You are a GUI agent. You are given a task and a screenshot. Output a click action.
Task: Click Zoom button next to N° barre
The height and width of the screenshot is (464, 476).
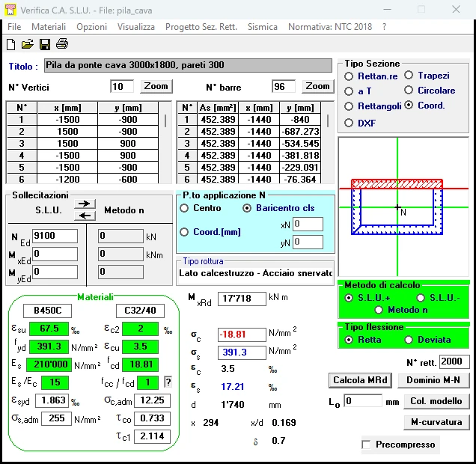317,86
